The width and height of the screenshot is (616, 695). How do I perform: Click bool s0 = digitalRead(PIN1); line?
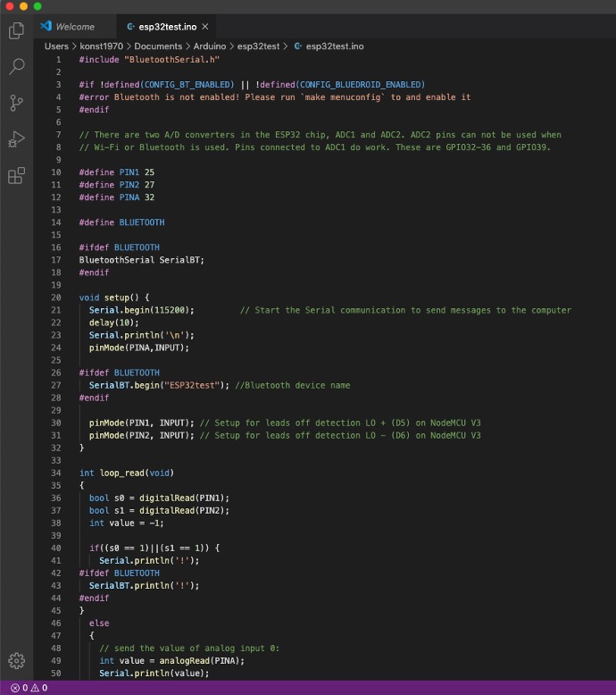click(159, 498)
